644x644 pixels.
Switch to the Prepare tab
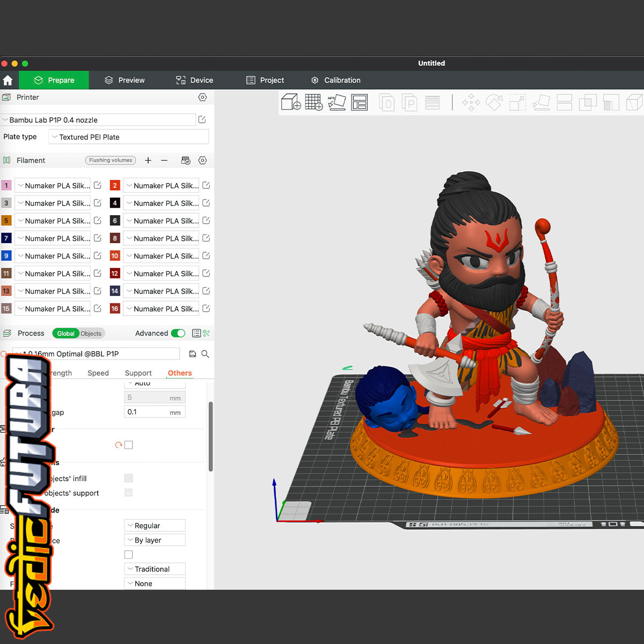54,80
